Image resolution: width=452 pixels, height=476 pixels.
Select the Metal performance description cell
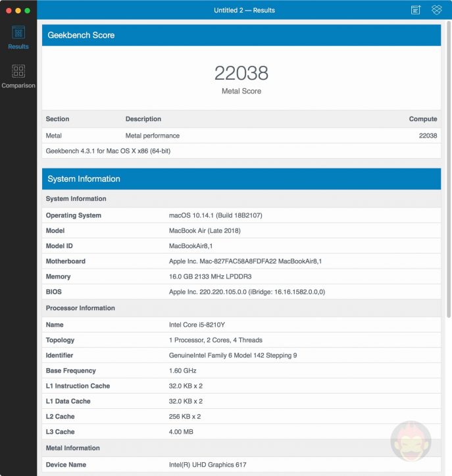[152, 136]
